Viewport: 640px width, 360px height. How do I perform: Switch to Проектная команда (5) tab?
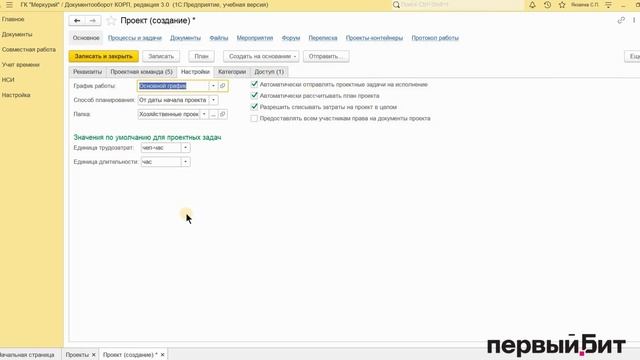(141, 71)
